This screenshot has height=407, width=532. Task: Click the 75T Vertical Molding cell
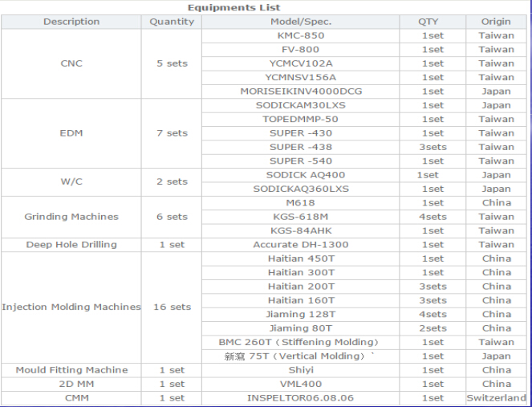pos(301,356)
